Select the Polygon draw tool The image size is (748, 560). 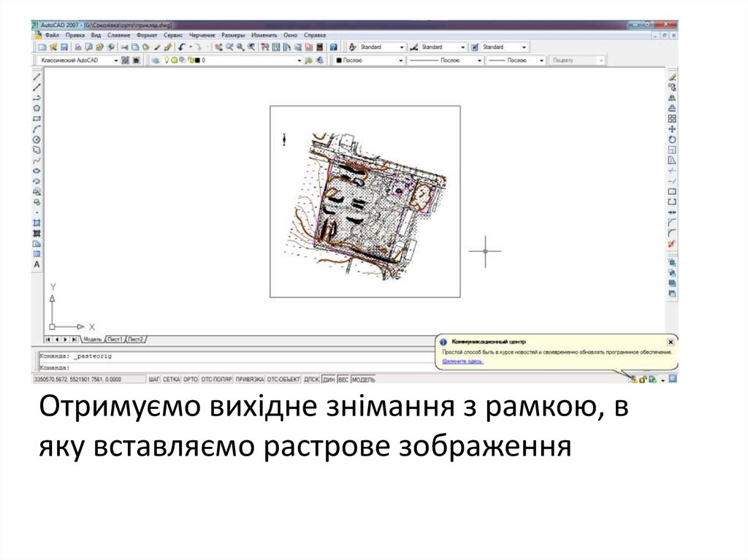point(37,108)
